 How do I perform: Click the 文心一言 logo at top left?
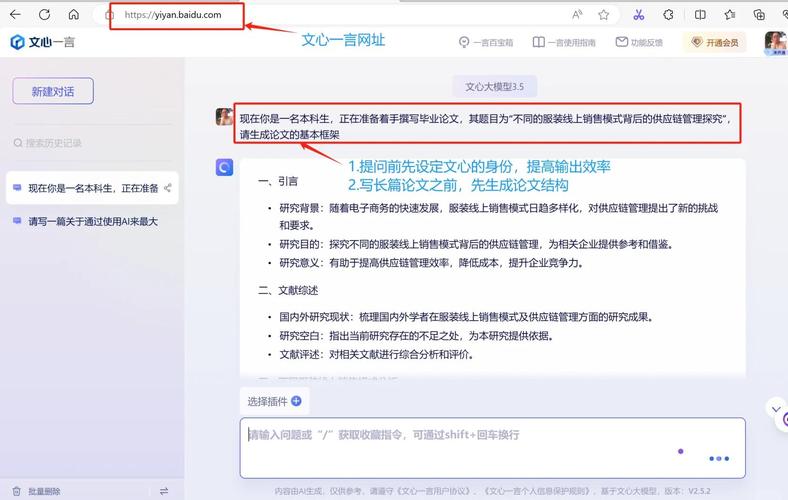click(43, 42)
